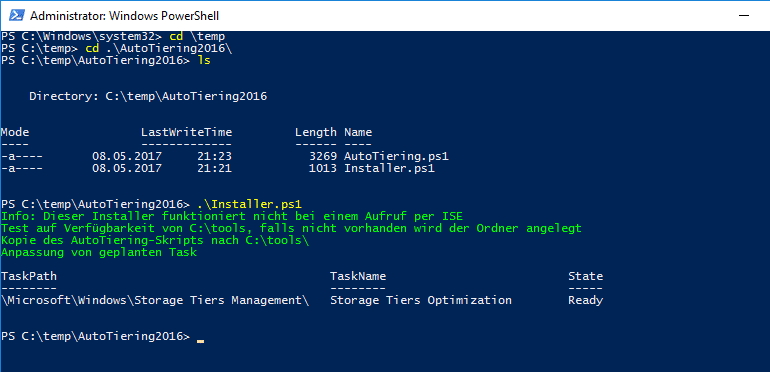Minimize the PowerShell window

[745, 15]
